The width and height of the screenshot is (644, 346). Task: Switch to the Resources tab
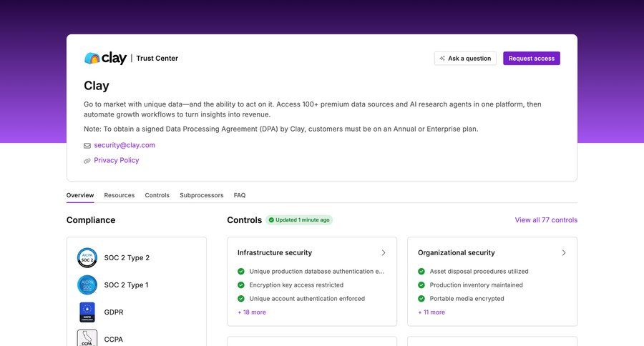pos(119,195)
